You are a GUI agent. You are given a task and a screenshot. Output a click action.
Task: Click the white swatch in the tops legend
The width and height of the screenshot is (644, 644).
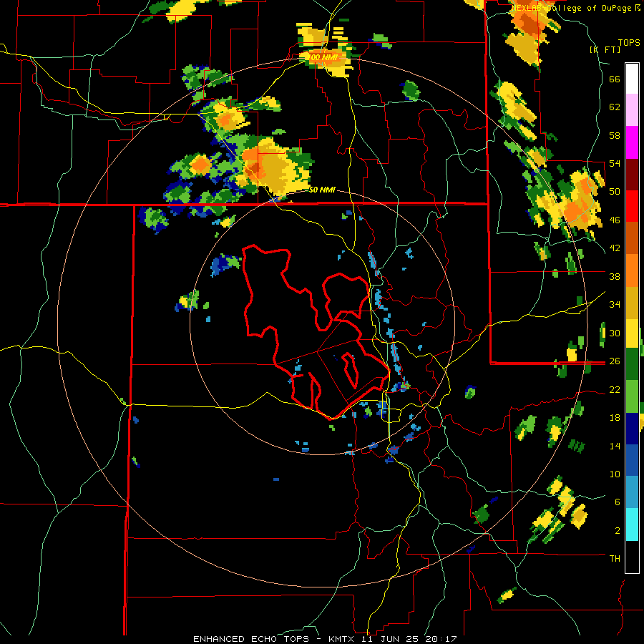(x=632, y=79)
